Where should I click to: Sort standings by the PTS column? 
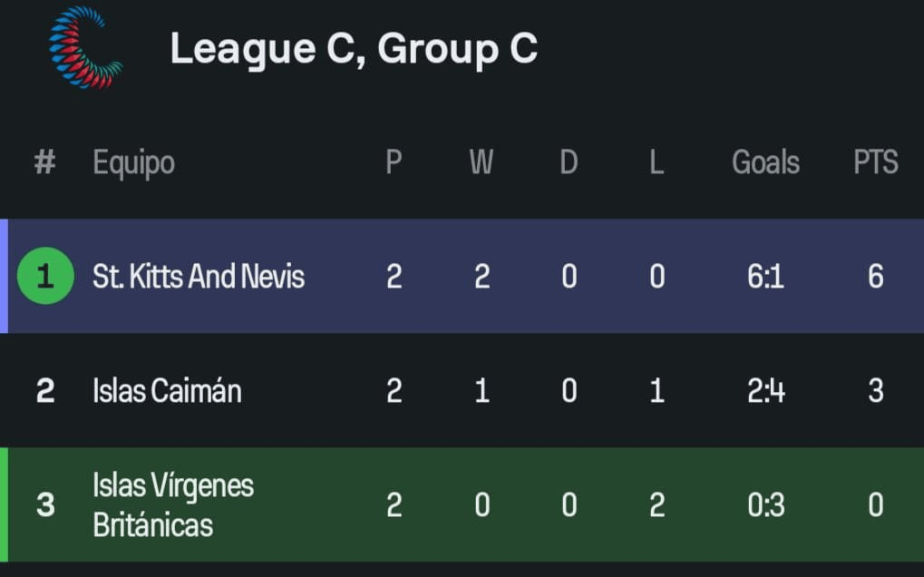[875, 163]
